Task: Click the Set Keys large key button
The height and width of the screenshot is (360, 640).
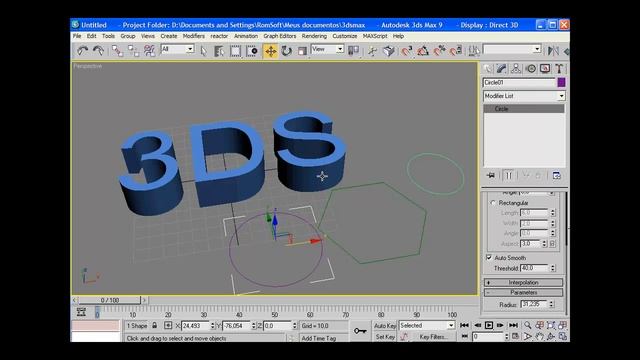Action: [360, 331]
